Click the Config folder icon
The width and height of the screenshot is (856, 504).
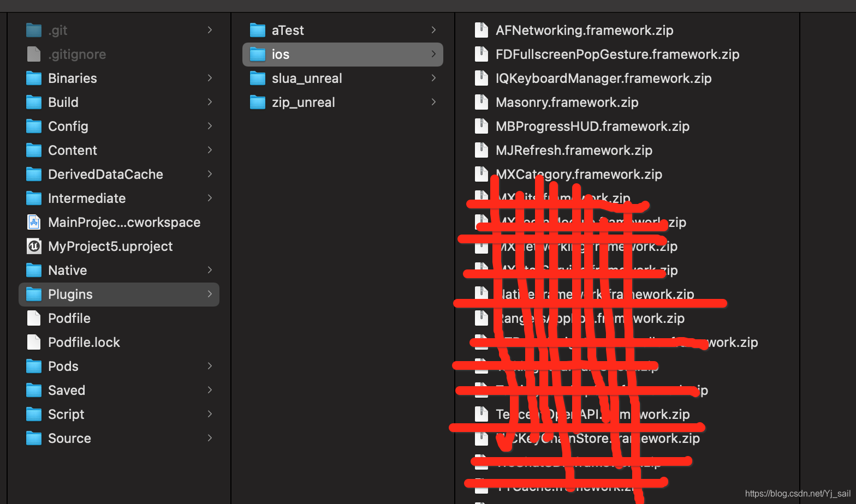point(34,126)
